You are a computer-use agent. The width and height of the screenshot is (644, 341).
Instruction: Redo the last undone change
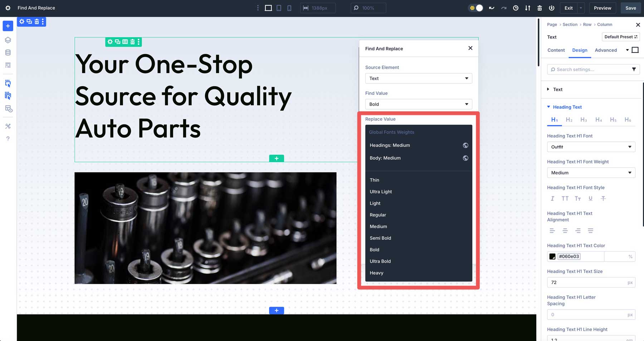tap(504, 8)
